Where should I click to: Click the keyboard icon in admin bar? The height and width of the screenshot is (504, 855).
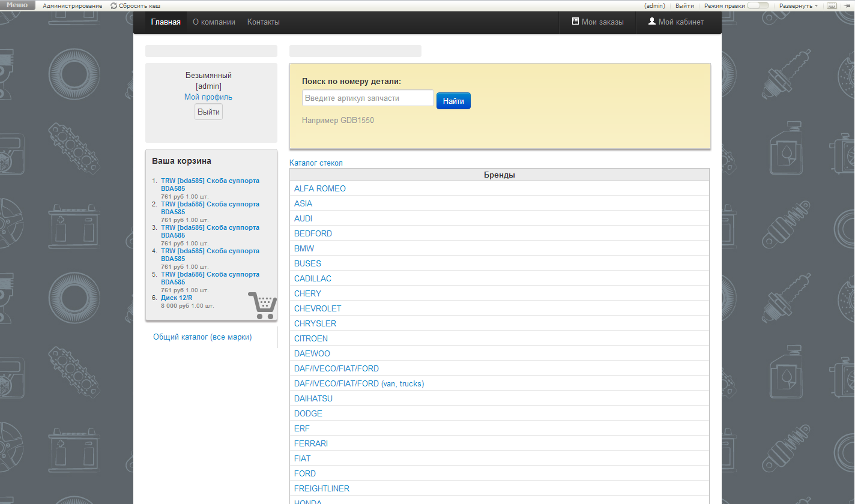[832, 5]
